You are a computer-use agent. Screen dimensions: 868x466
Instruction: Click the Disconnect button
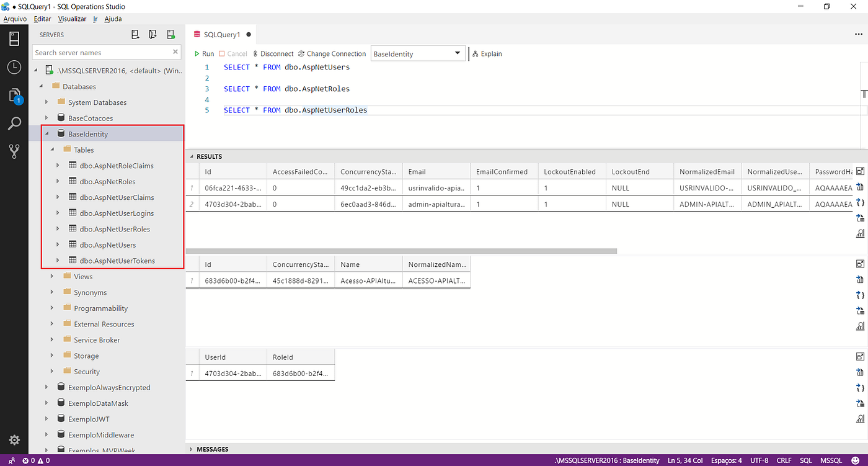273,54
